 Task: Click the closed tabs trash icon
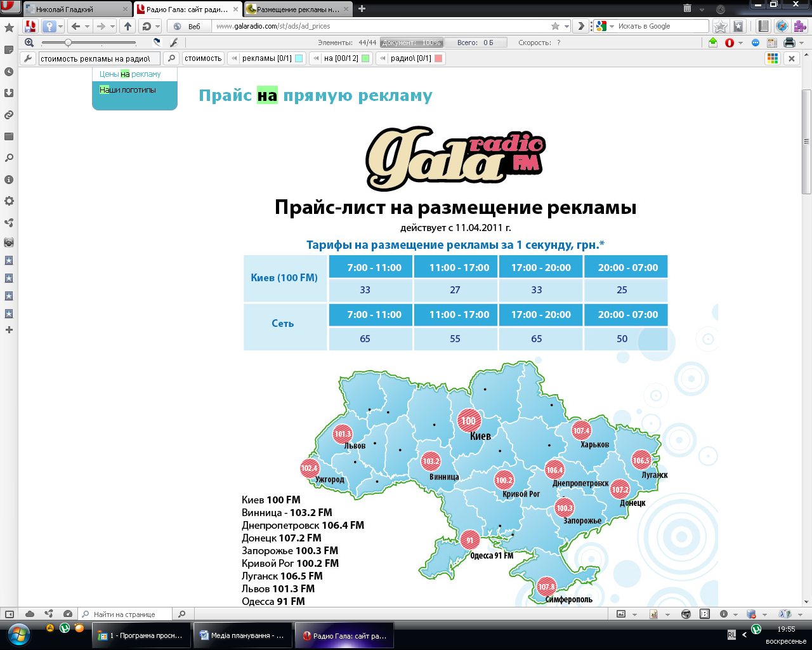coord(688,9)
